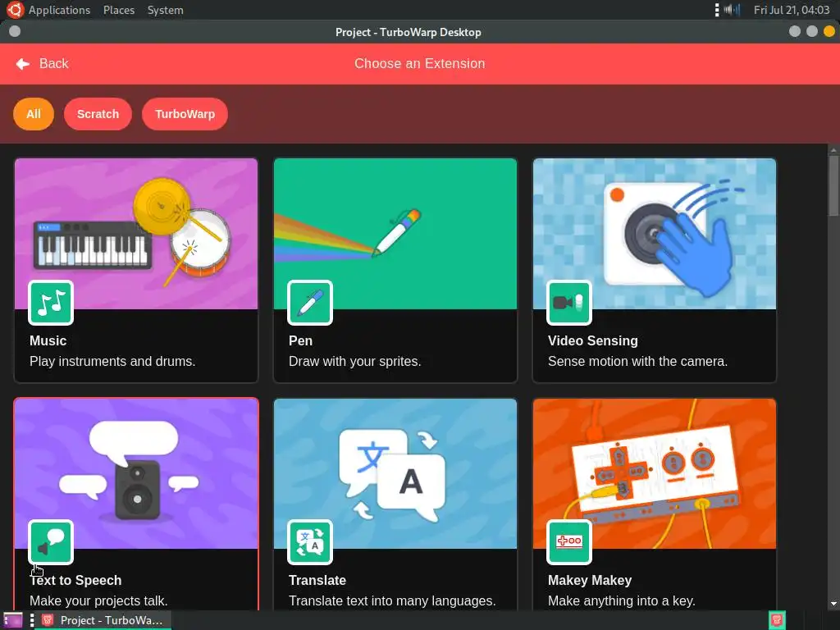Open the System menu
Image resolution: width=840 pixels, height=630 pixels.
click(165, 10)
